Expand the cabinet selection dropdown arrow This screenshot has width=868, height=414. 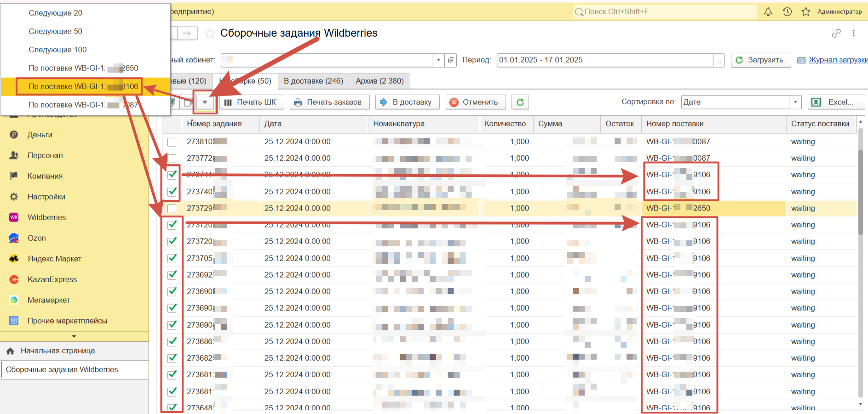[438, 60]
